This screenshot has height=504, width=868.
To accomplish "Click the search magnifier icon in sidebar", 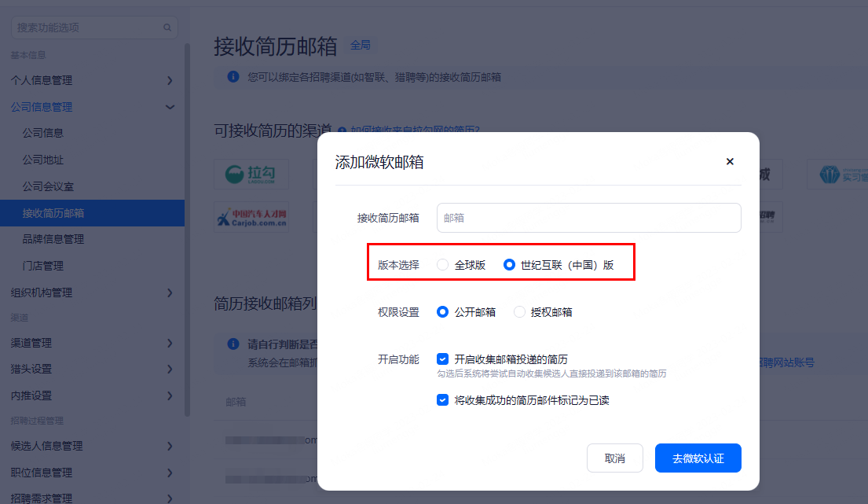I will tap(167, 28).
